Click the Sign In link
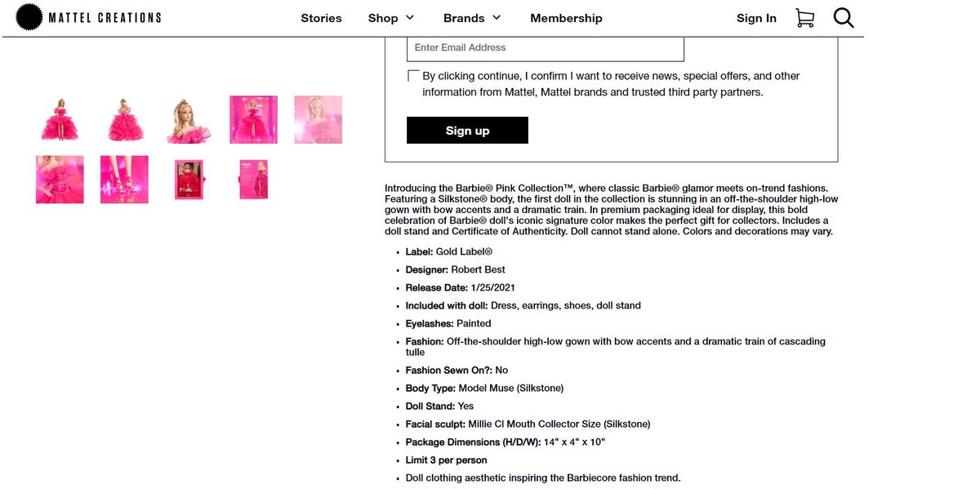Screen dimensions: 980x489 [x=755, y=17]
